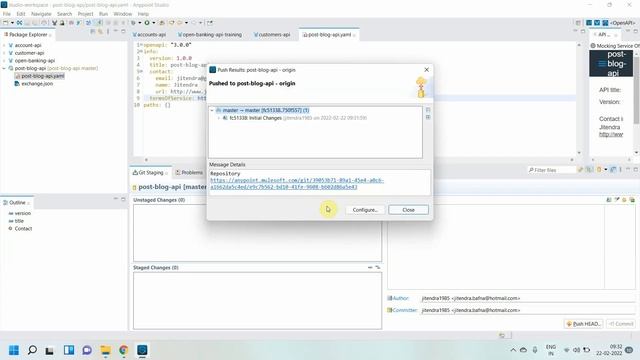Select exchange.json file in Package Explorer
Viewport: 640px width, 360px height.
pyautogui.click(x=34, y=84)
